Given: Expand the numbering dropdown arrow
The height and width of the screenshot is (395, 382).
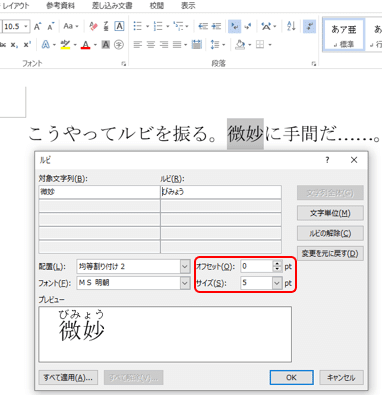Looking at the screenshot, I should tap(167, 26).
